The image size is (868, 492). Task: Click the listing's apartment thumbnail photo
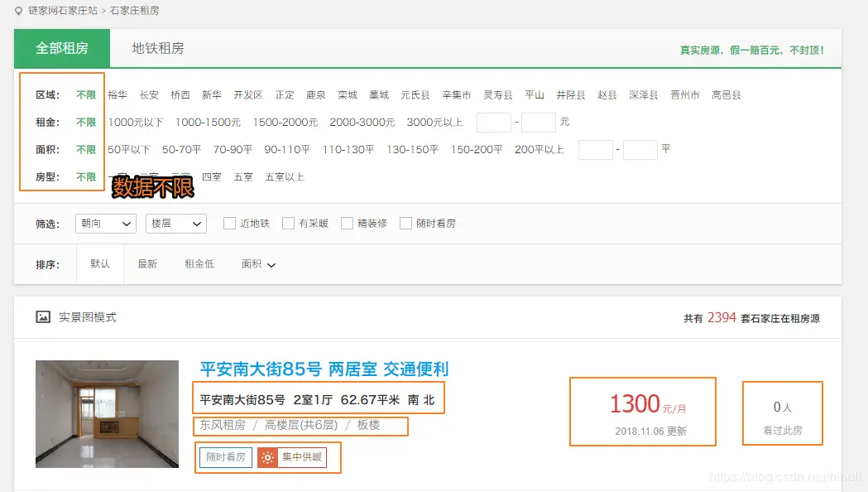coord(107,413)
